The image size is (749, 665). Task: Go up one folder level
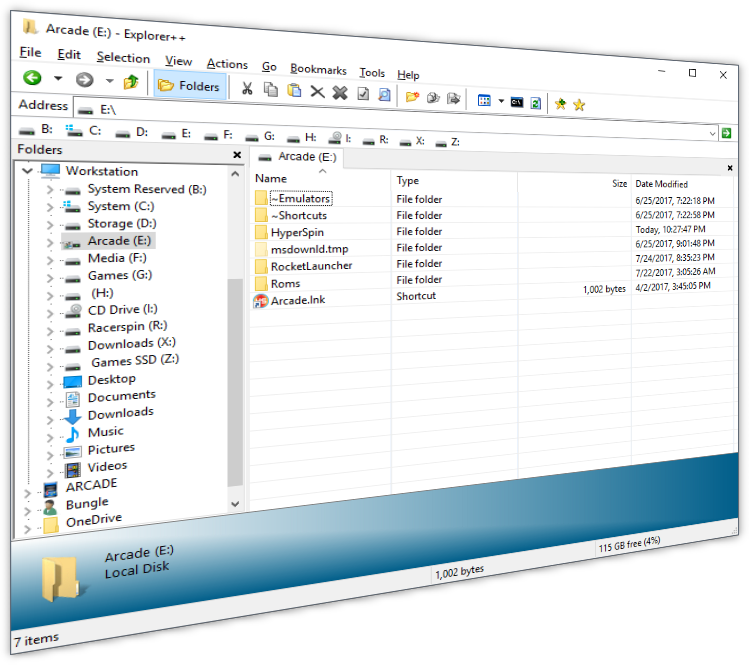tap(131, 82)
